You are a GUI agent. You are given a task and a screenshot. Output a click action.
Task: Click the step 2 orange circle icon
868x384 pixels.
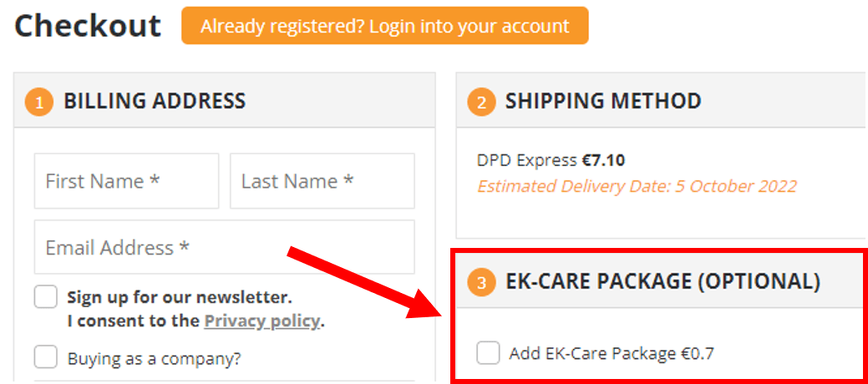tap(481, 102)
